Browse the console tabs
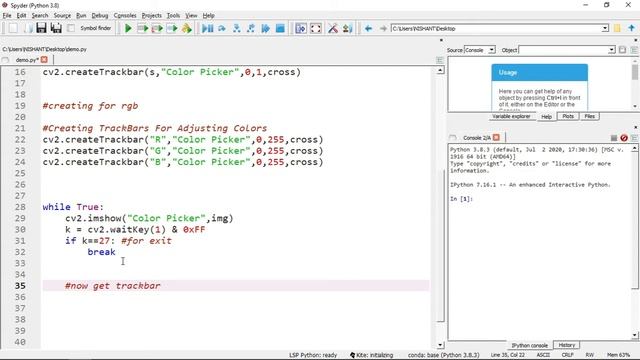Screen dimensions: 640x360 [452, 138]
